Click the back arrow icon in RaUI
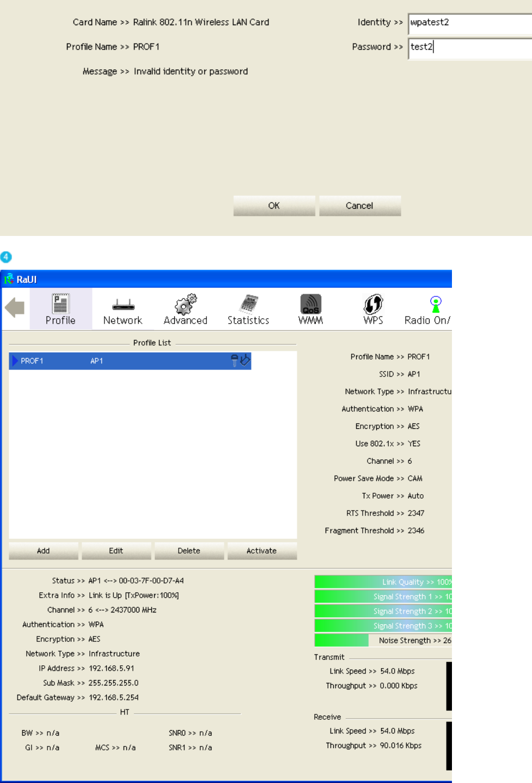532x783 pixels. (15, 308)
